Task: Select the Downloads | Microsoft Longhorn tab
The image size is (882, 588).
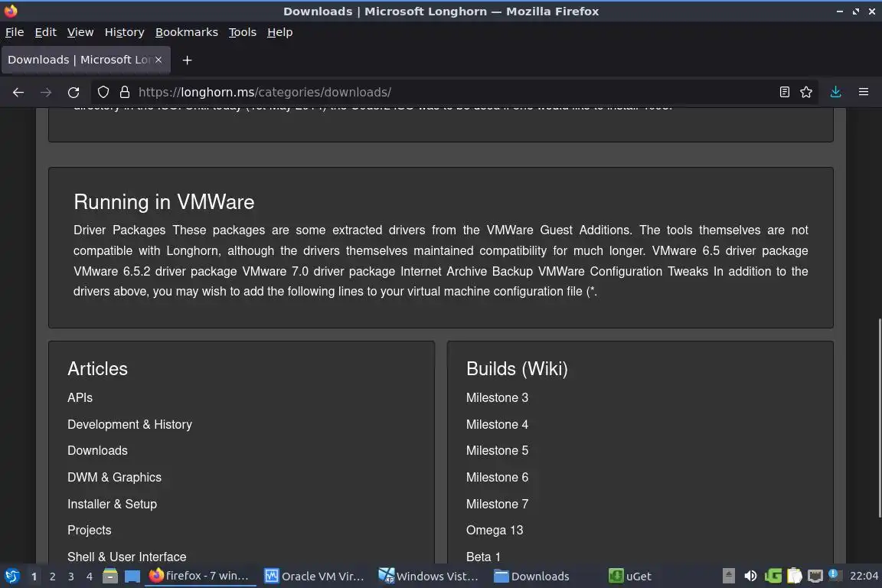Action: (86, 60)
